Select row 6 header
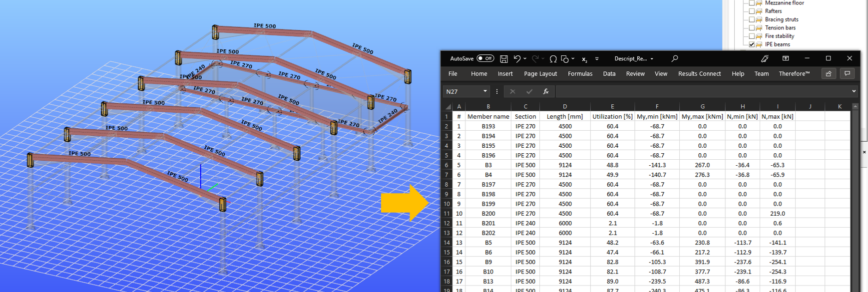The width and height of the screenshot is (868, 292). point(446,165)
